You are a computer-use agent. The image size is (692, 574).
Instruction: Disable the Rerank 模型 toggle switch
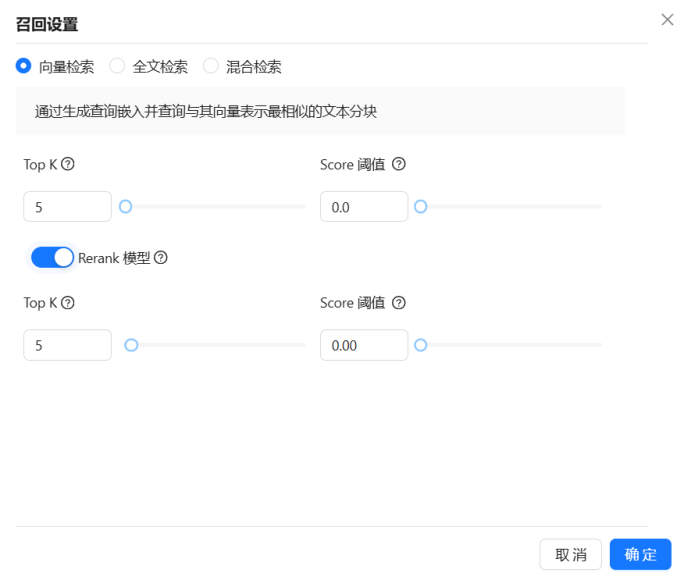[x=52, y=258]
